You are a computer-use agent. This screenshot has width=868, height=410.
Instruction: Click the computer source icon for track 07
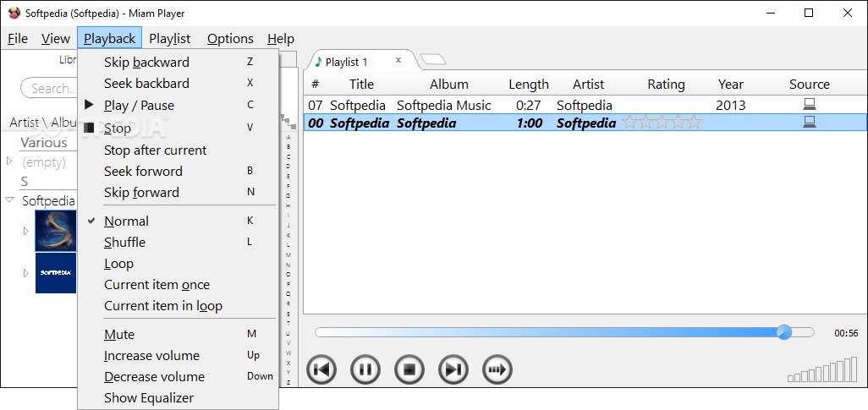click(x=810, y=104)
